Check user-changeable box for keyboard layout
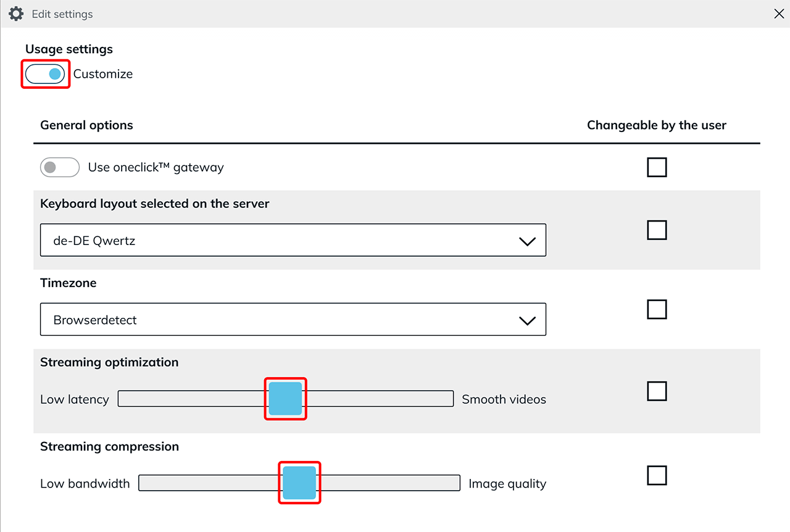The image size is (790, 532). click(657, 230)
